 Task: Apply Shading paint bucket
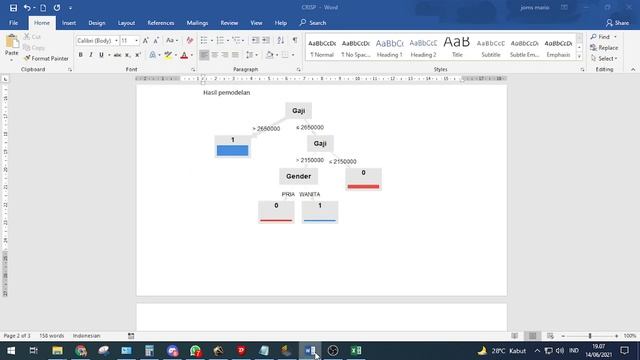[x=269, y=55]
